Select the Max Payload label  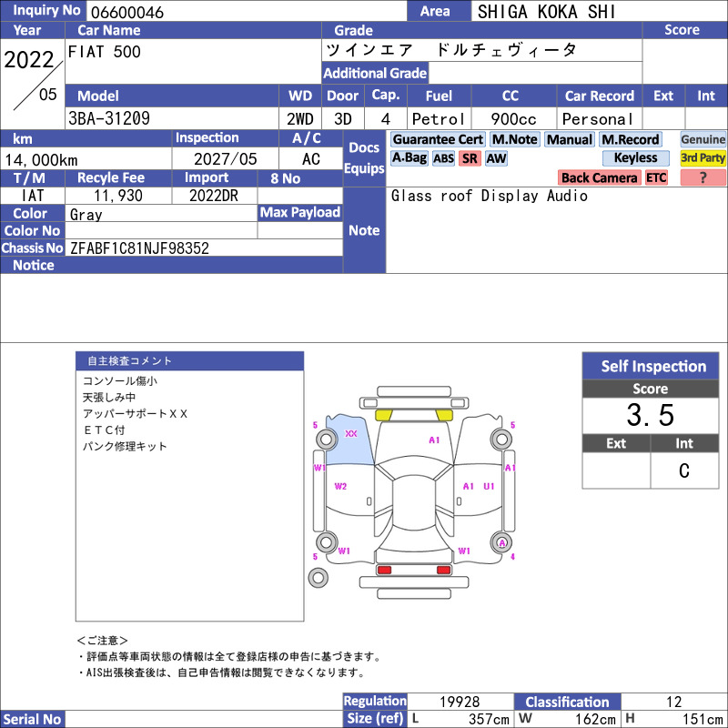click(300, 212)
